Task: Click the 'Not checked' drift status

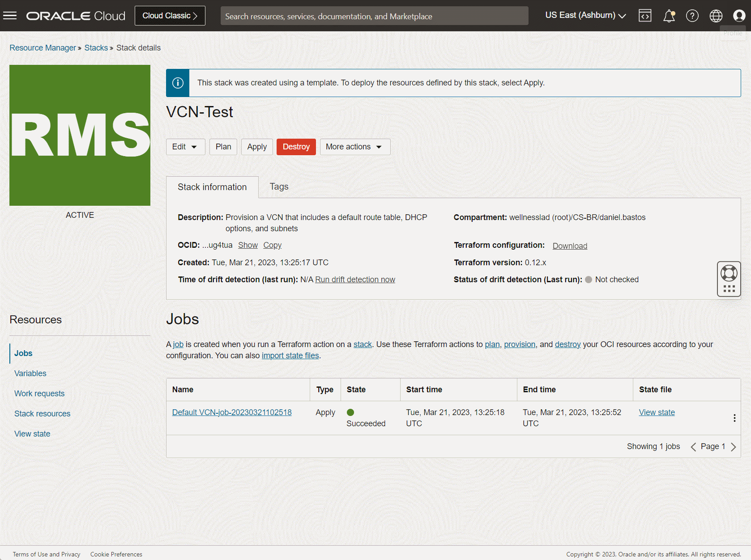Action: 617,280
